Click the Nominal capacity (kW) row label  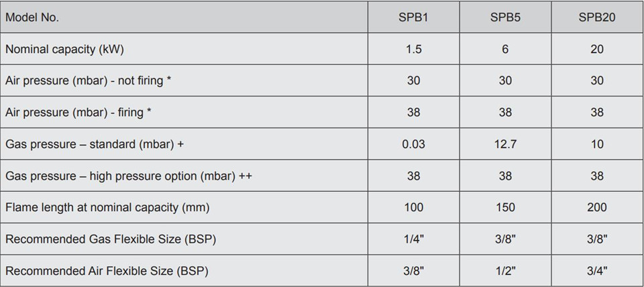tap(64, 49)
